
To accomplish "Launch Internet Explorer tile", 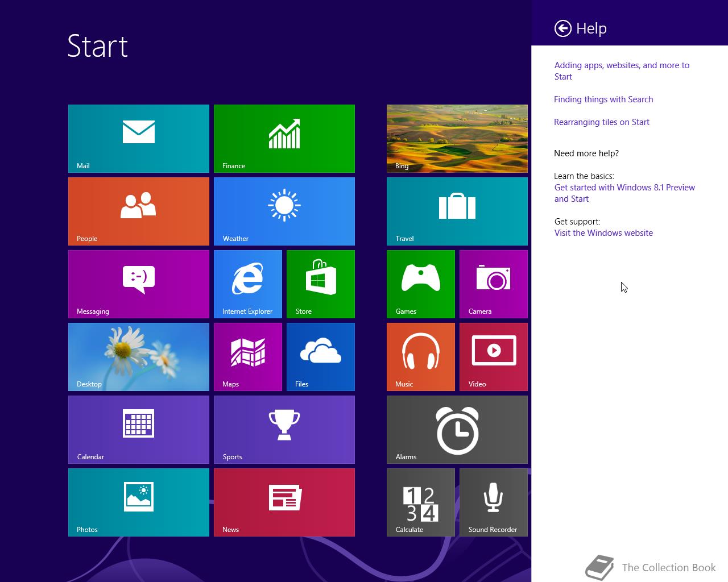I will point(248,284).
